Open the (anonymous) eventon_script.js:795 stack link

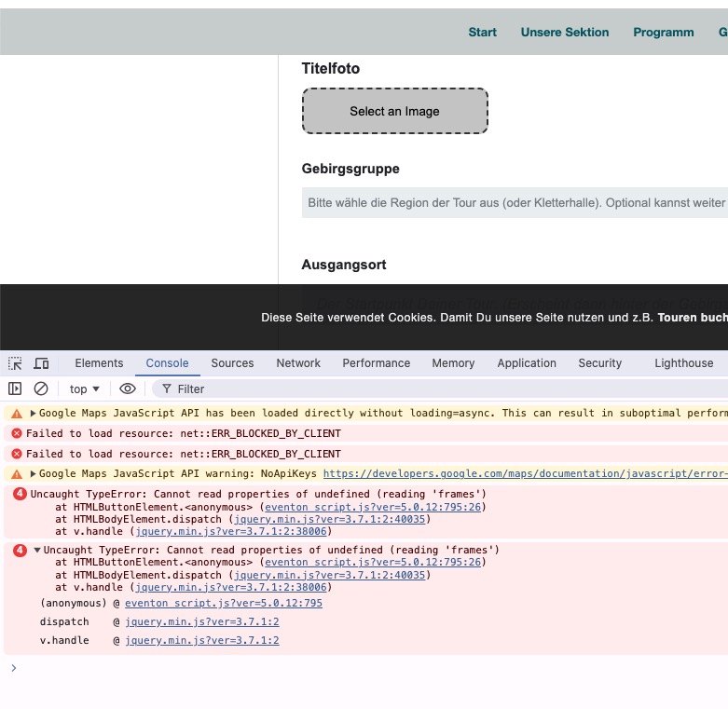[x=224, y=603]
